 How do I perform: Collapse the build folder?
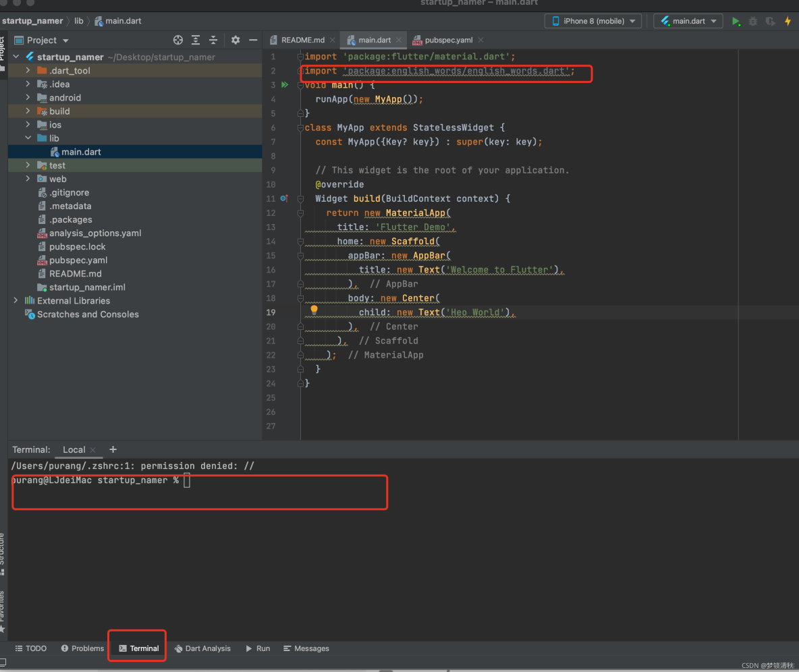click(28, 111)
